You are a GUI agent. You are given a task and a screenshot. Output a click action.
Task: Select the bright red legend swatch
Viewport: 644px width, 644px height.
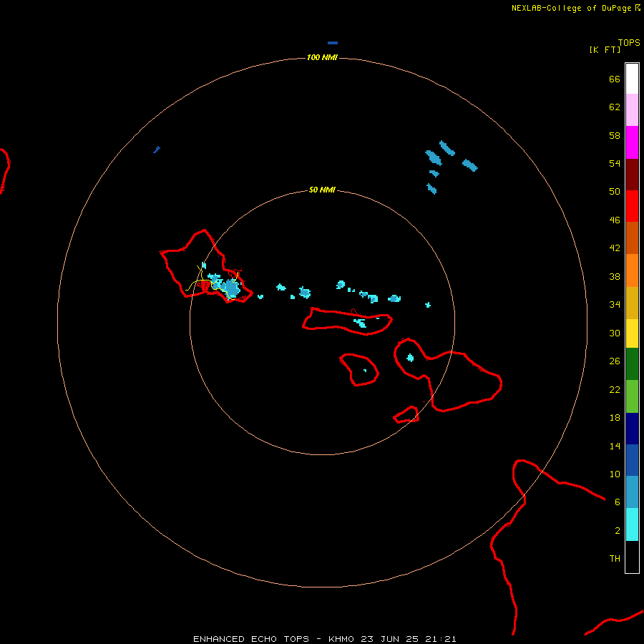[632, 206]
